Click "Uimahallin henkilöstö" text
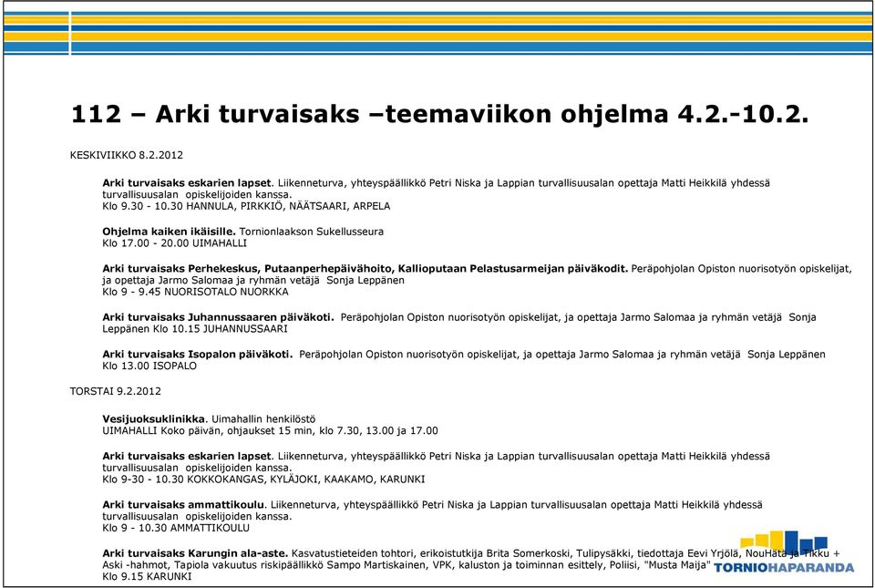The image size is (875, 588). [x=263, y=419]
